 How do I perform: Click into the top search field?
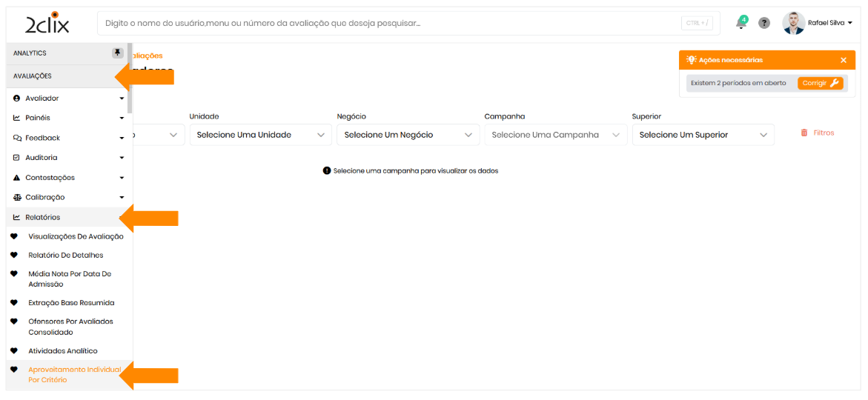tap(385, 23)
